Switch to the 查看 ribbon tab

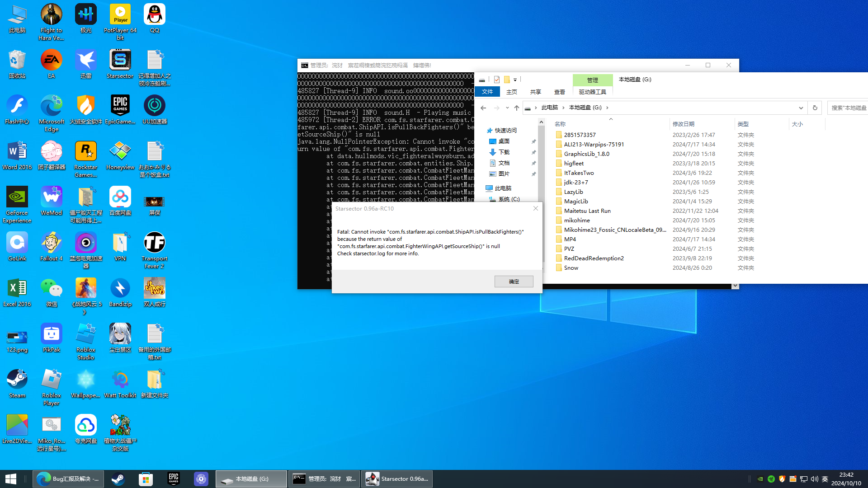(x=559, y=92)
